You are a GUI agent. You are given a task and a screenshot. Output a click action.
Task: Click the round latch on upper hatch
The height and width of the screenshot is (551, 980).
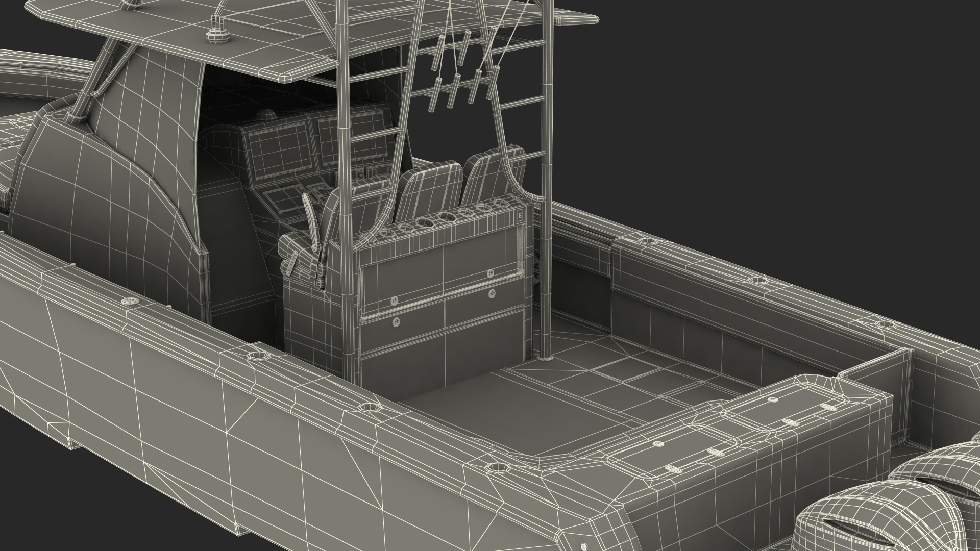point(490,273)
